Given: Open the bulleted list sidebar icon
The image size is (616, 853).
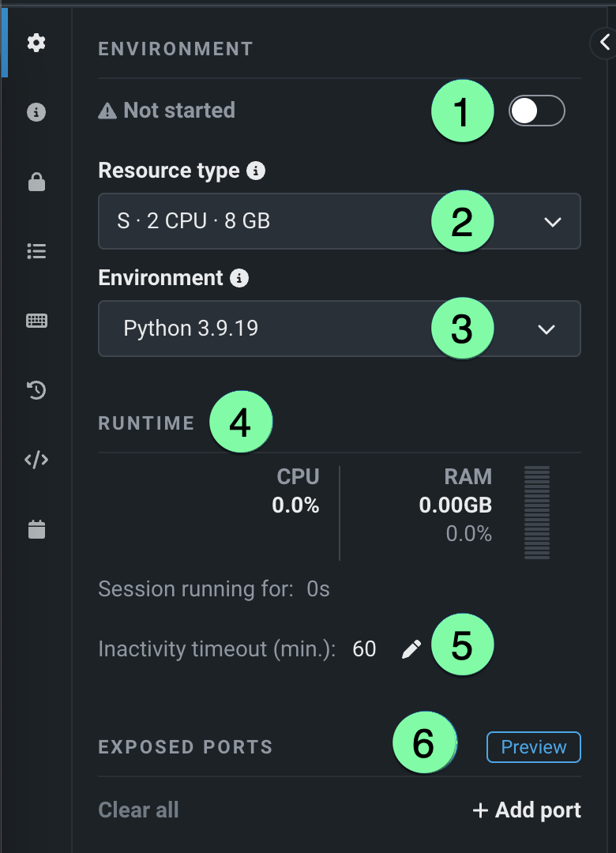Looking at the screenshot, I should 36,251.
